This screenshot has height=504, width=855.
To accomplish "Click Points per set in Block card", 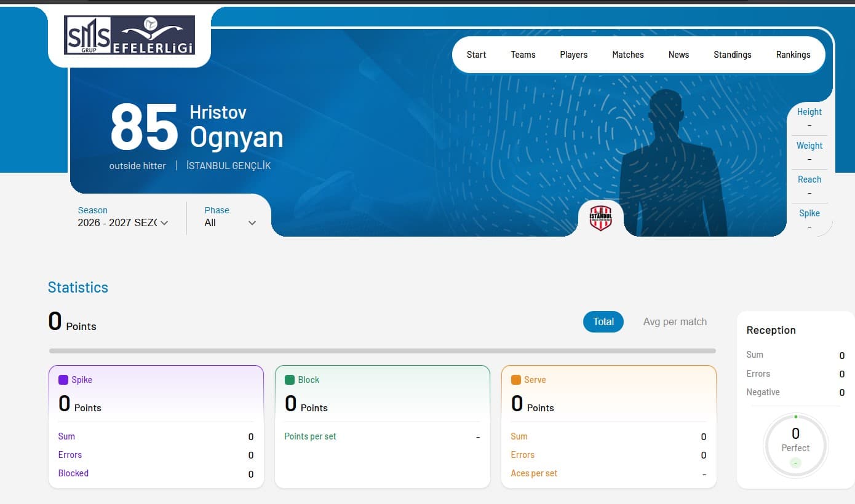I will (310, 436).
